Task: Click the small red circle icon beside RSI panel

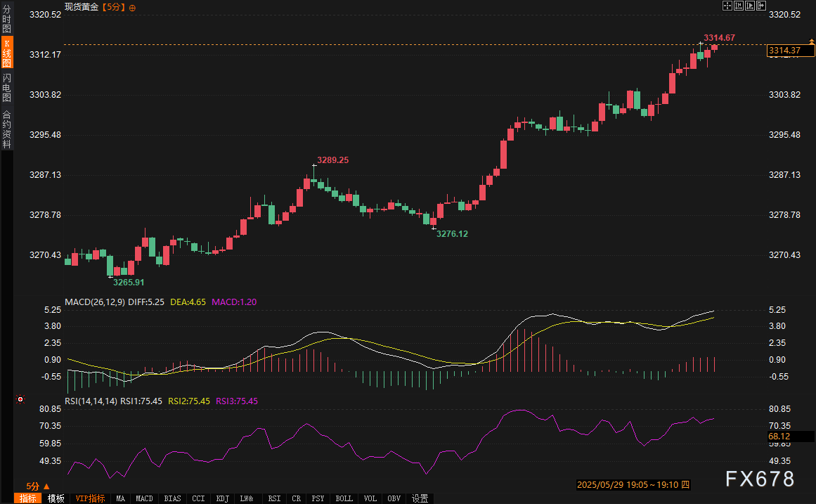Action: 20,399
